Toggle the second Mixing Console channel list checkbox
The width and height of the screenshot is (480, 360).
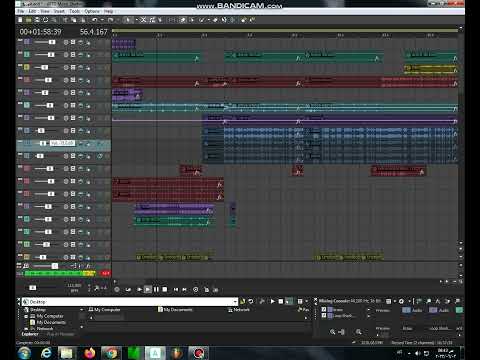point(324,315)
